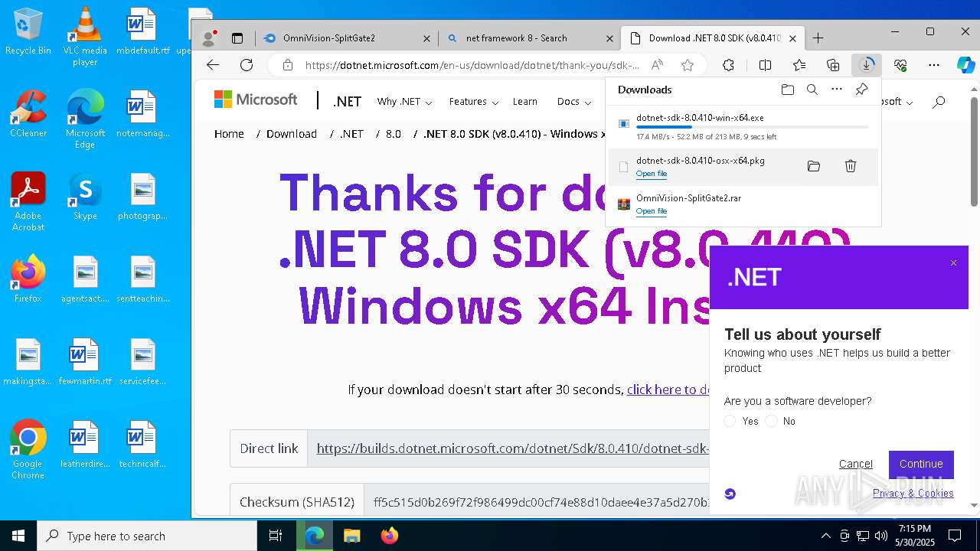Open the builds.dotnet.microsoft.com direct link
The width and height of the screenshot is (980, 551).
(513, 448)
